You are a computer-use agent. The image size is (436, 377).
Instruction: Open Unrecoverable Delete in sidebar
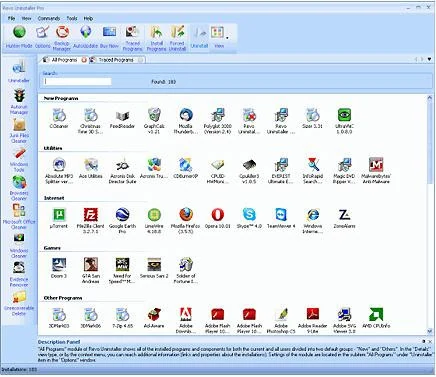tap(19, 303)
